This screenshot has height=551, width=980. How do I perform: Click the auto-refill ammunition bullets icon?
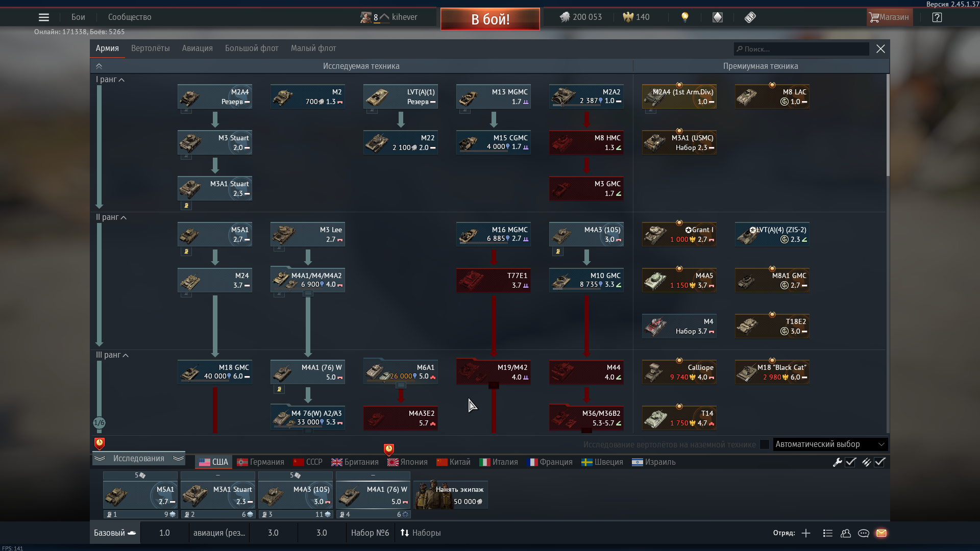(866, 462)
